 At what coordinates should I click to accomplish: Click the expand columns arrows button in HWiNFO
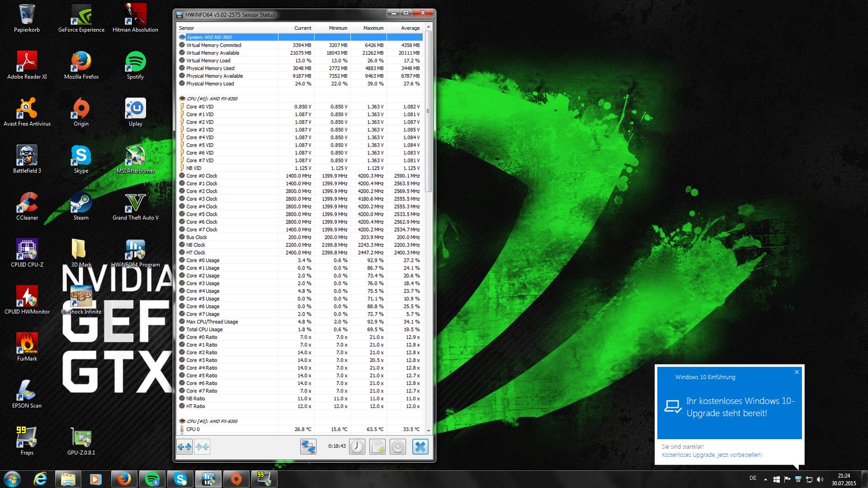(x=185, y=447)
